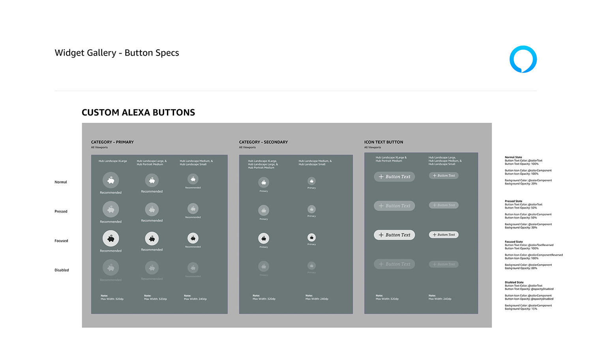This screenshot has width=592, height=364.
Task: Click 'Hub Landscape XLarge' header in Primary panel
Action: point(113,161)
